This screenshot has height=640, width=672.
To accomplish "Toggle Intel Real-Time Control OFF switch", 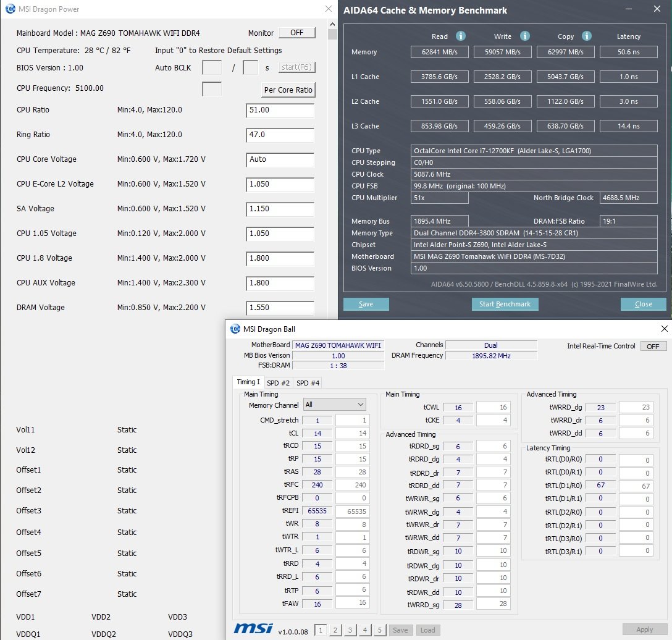I will click(653, 346).
